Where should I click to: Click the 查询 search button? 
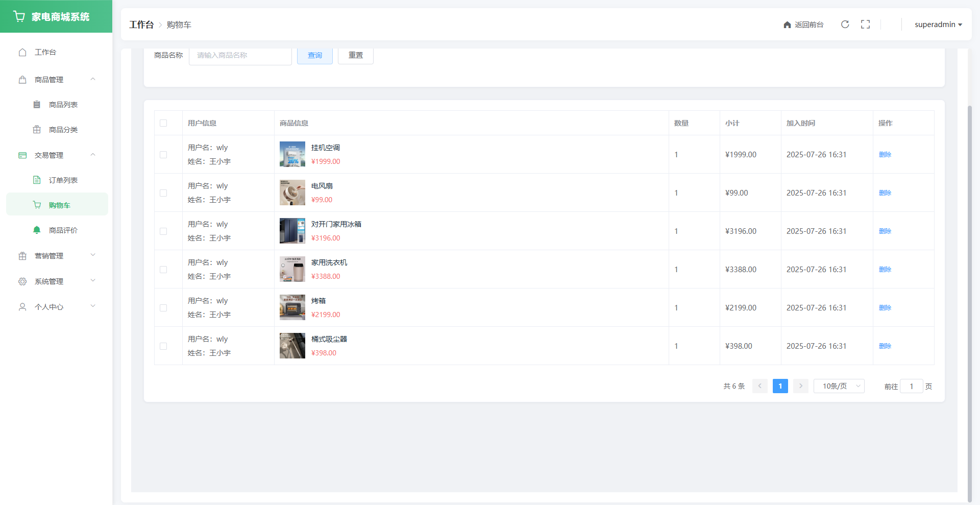pyautogui.click(x=315, y=55)
